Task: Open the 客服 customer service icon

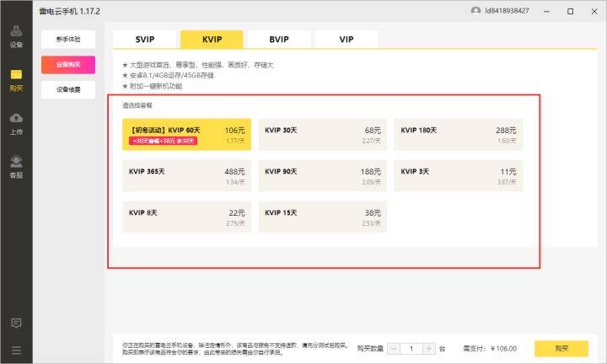Action: coord(16,167)
